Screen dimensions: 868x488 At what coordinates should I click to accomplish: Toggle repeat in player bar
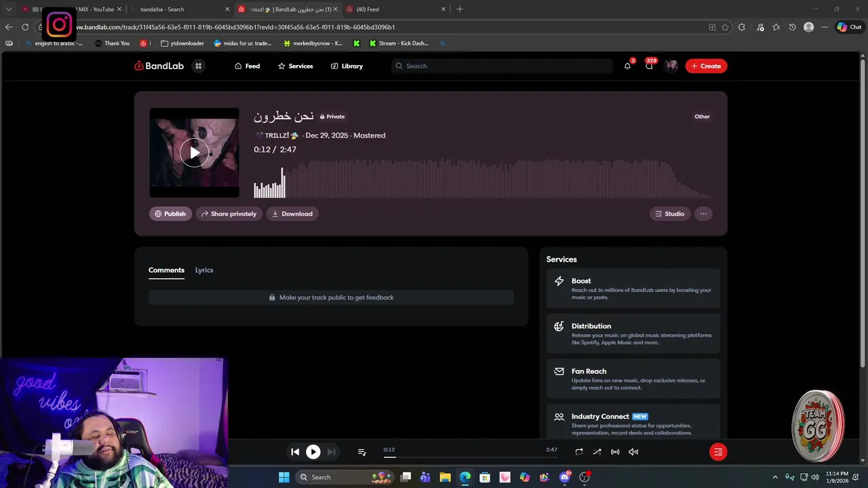pos(579,451)
